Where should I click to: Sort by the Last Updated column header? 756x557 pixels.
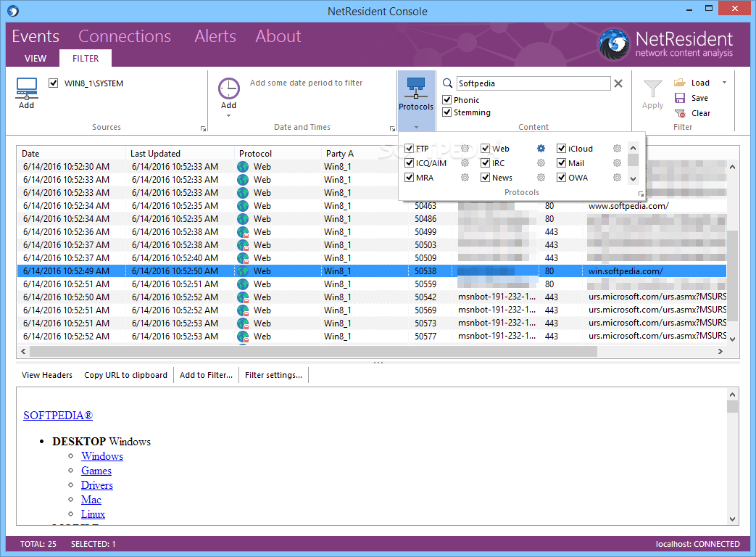point(179,153)
